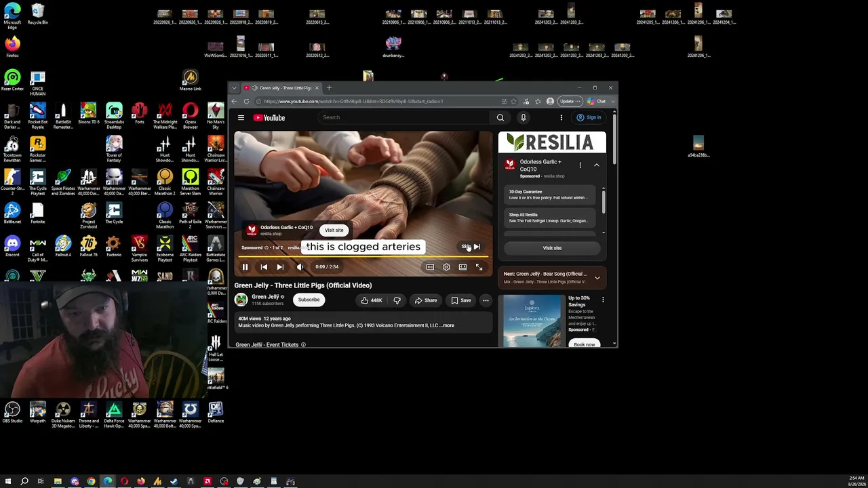
Task: Sign in to YouTube
Action: click(x=589, y=117)
